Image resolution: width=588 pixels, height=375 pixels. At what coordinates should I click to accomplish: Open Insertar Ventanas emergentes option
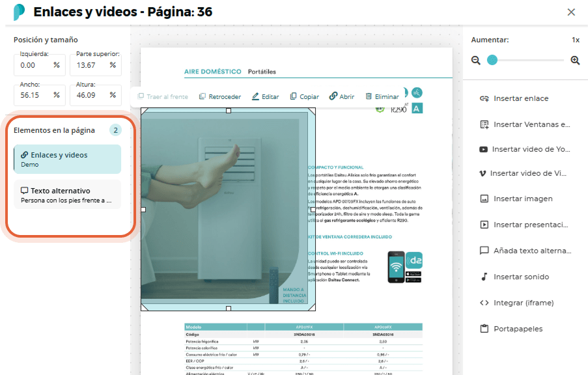pyautogui.click(x=525, y=124)
